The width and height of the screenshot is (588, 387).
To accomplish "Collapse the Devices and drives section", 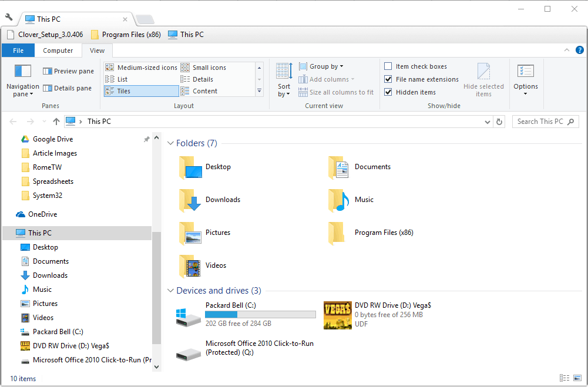I will [x=170, y=290].
